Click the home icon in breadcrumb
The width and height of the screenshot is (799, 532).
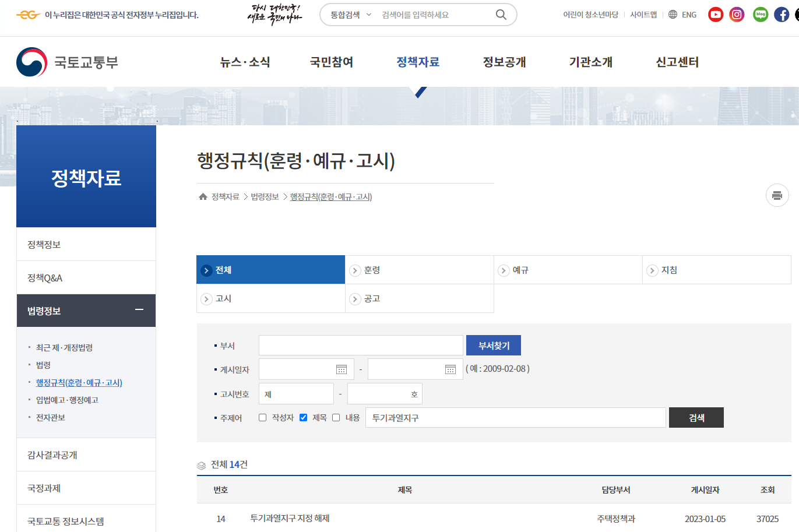pyautogui.click(x=203, y=197)
